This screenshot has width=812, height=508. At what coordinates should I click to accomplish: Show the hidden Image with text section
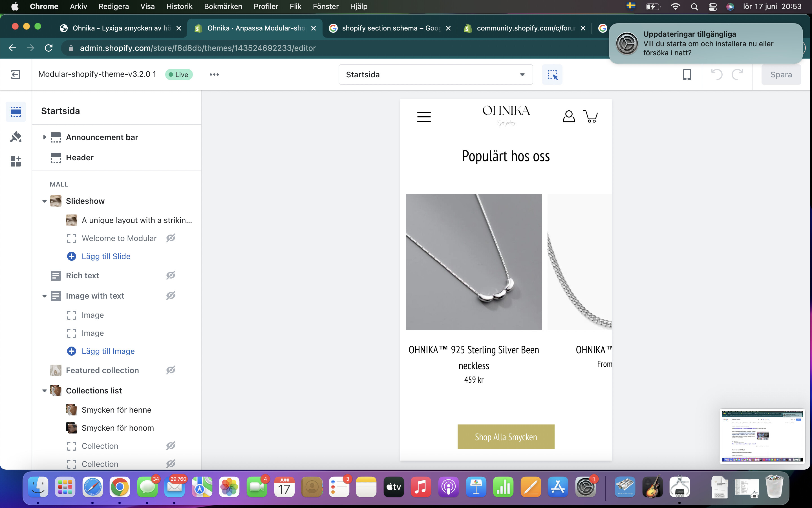(171, 296)
